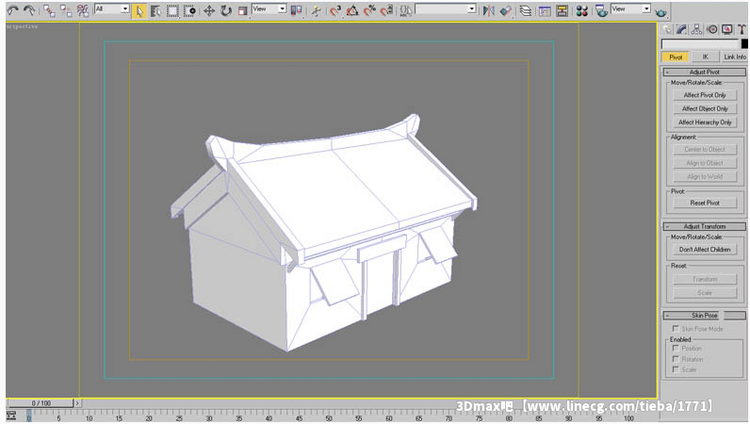Open the Edit Named Selection Sets icon
Screen dimensions: 750x424
click(406, 10)
